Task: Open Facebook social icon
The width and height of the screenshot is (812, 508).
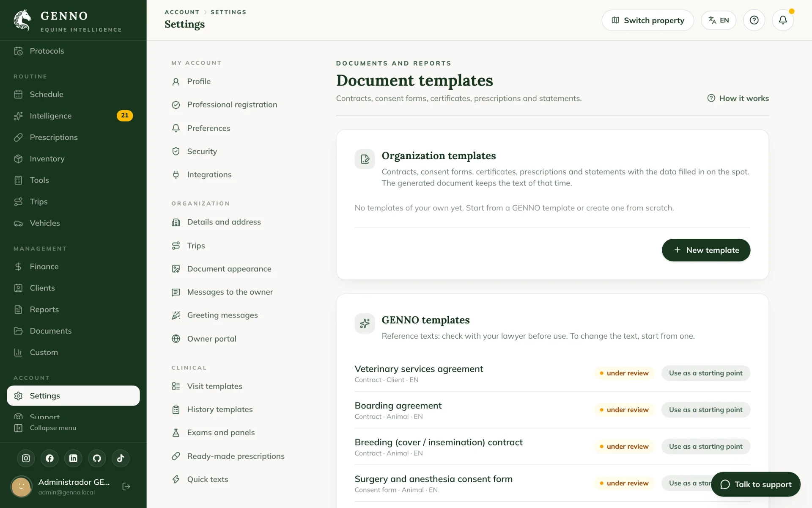Action: click(49, 458)
